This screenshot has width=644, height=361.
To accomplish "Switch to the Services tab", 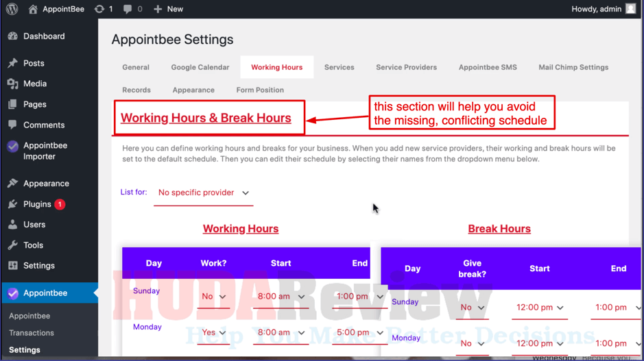I will (339, 67).
